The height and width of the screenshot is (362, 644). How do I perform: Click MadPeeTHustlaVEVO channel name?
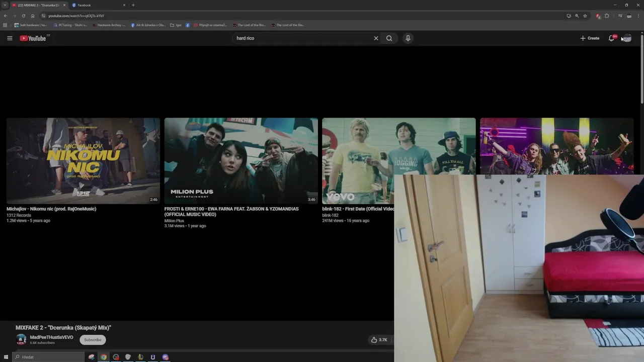(x=51, y=337)
